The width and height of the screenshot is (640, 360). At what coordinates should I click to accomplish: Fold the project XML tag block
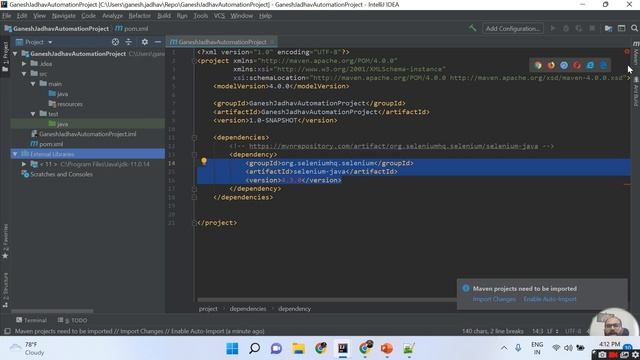coord(194,61)
